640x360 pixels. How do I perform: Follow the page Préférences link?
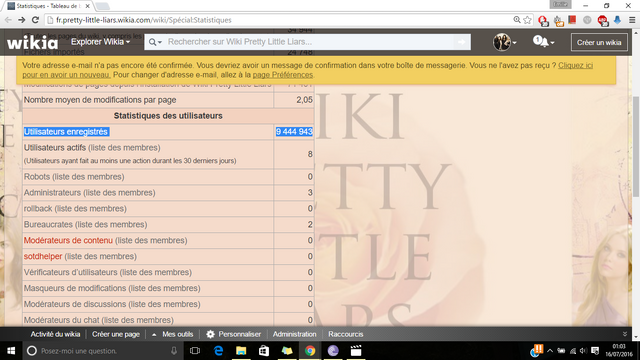pos(282,75)
